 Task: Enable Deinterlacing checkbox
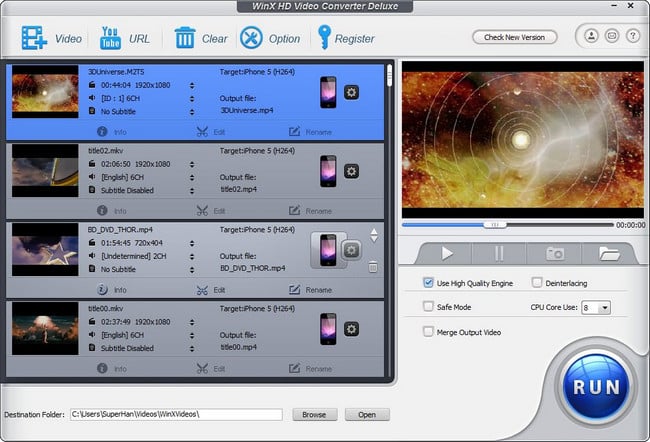(537, 283)
